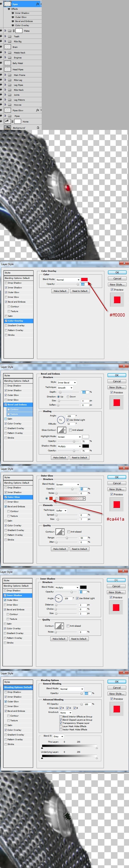Click the folder icon of the Teeth group
The image size is (129, 868).
(x=9, y=36)
